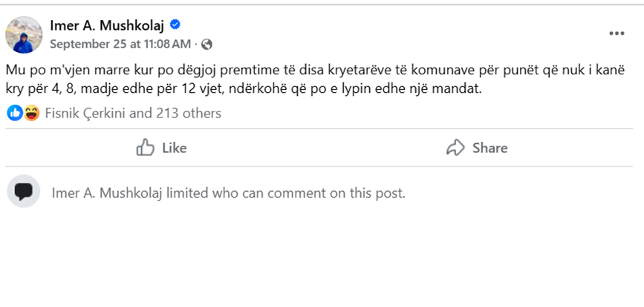
Task: Click the thumbs-up icon in Like button
Action: pos(146,148)
